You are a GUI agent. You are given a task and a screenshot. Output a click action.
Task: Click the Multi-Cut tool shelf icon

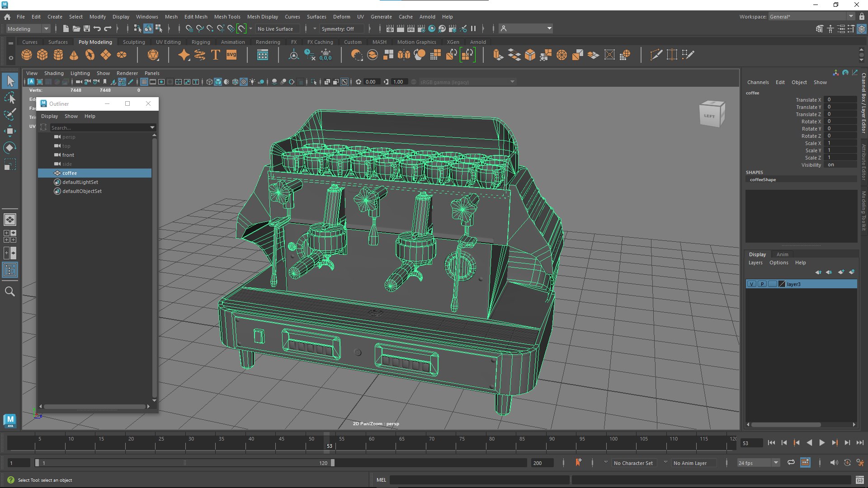click(656, 55)
